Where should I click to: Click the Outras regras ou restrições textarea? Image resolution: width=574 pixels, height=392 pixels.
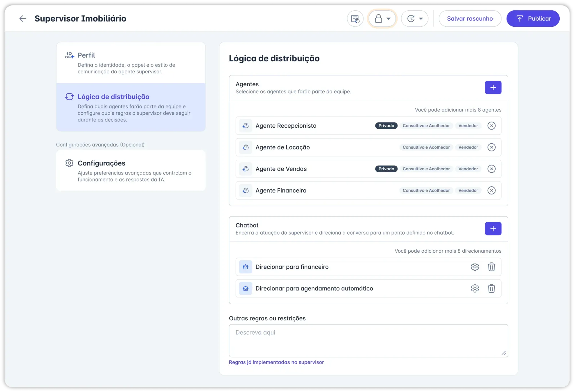click(368, 340)
